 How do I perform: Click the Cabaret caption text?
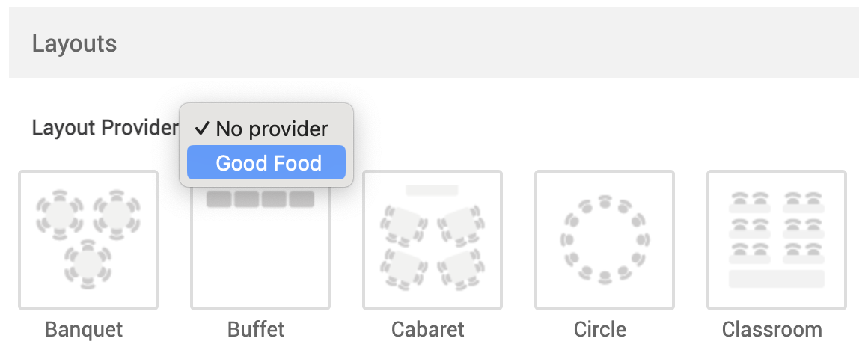point(428,329)
